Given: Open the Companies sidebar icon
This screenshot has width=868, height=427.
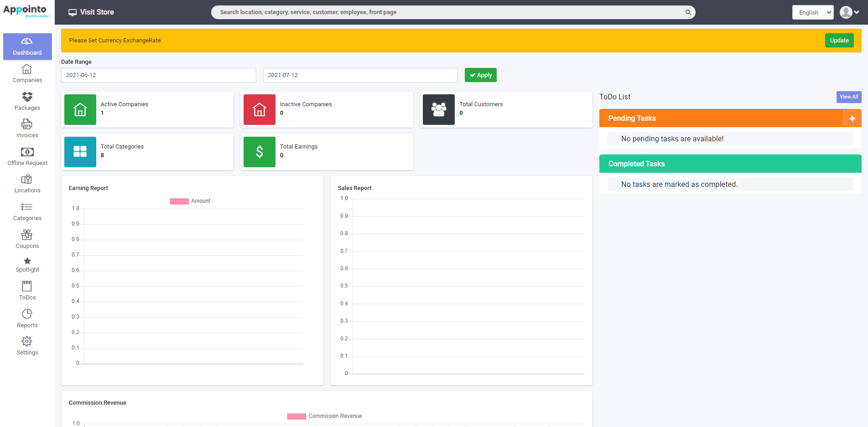Looking at the screenshot, I should (27, 69).
